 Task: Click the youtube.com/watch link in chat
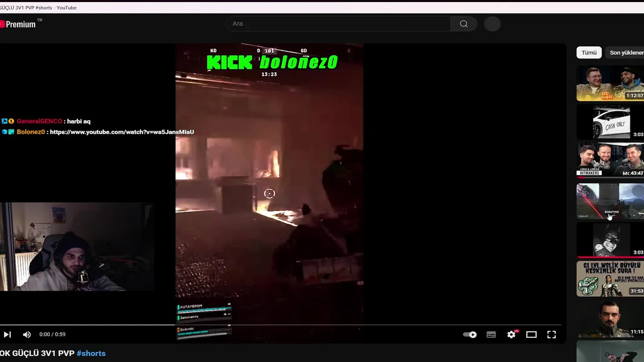pos(122,132)
